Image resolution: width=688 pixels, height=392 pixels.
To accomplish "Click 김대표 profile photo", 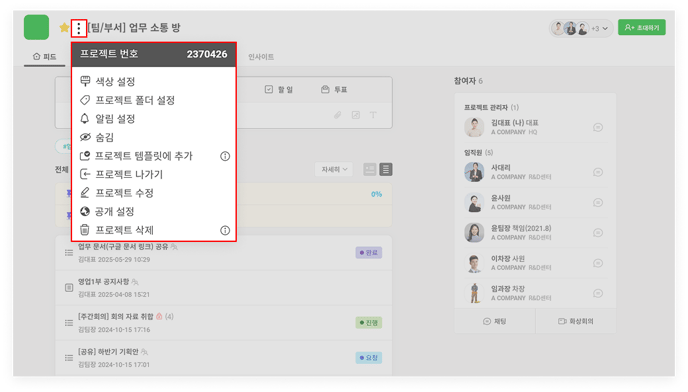I will pyautogui.click(x=474, y=127).
